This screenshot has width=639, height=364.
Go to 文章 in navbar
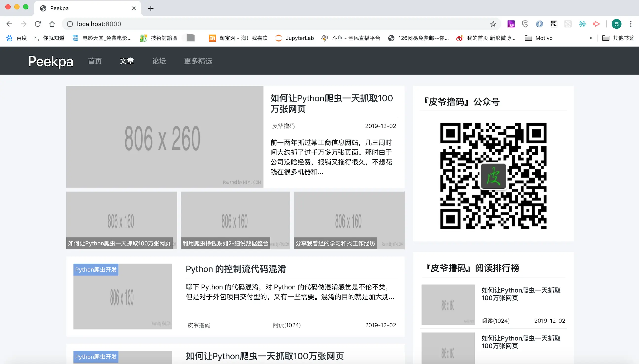tap(127, 61)
